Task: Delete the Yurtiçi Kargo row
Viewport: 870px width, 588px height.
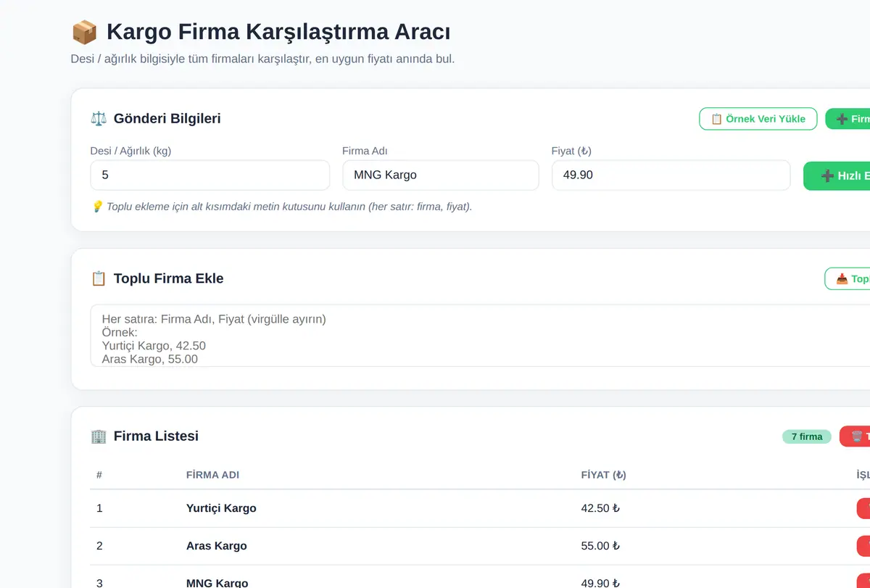Action: coord(863,508)
